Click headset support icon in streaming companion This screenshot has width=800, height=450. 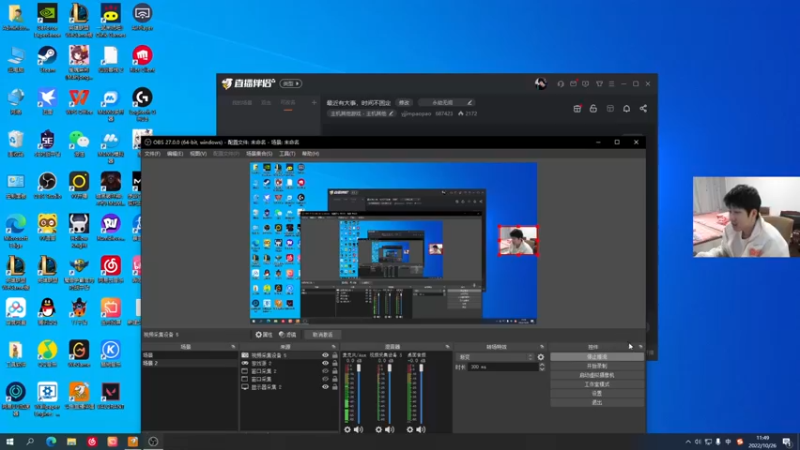click(x=561, y=84)
